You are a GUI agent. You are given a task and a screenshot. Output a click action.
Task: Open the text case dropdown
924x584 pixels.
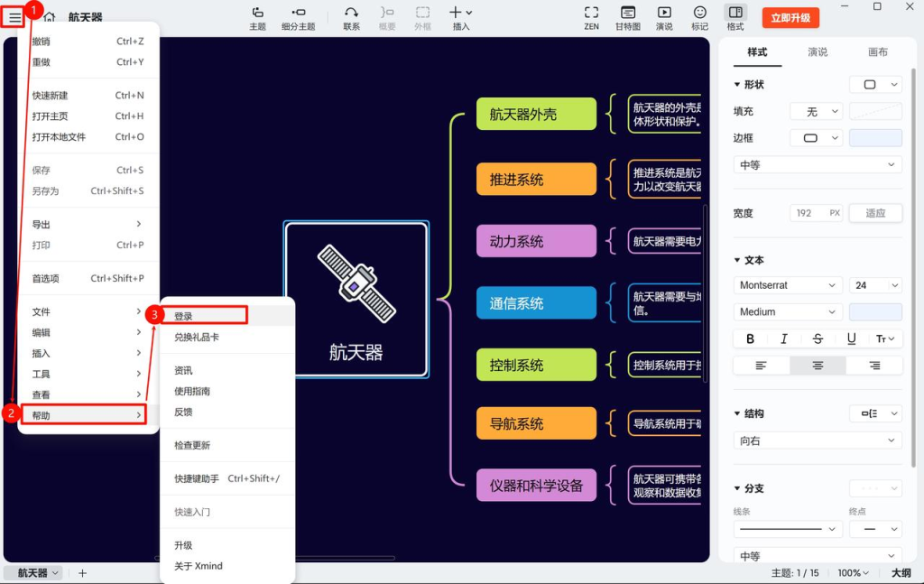coord(885,338)
